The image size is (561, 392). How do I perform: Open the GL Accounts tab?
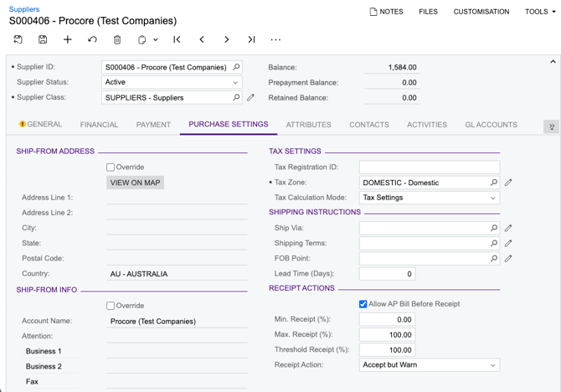pos(491,125)
